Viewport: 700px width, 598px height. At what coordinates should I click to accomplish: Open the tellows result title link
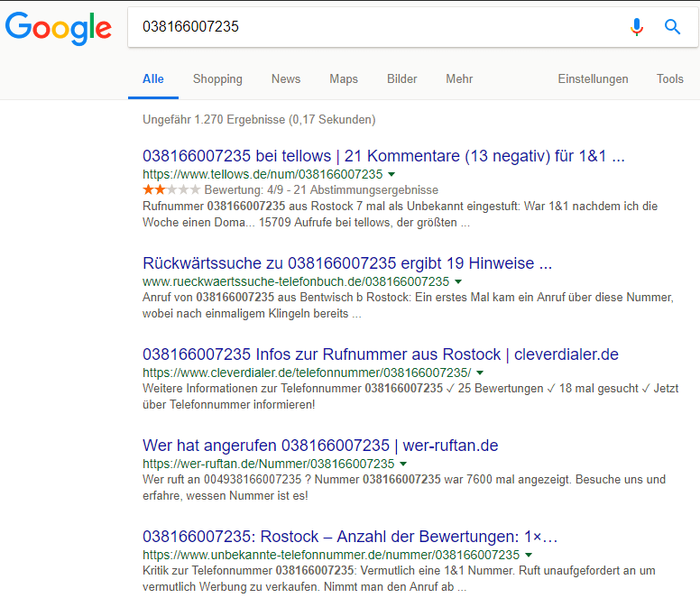tap(383, 156)
